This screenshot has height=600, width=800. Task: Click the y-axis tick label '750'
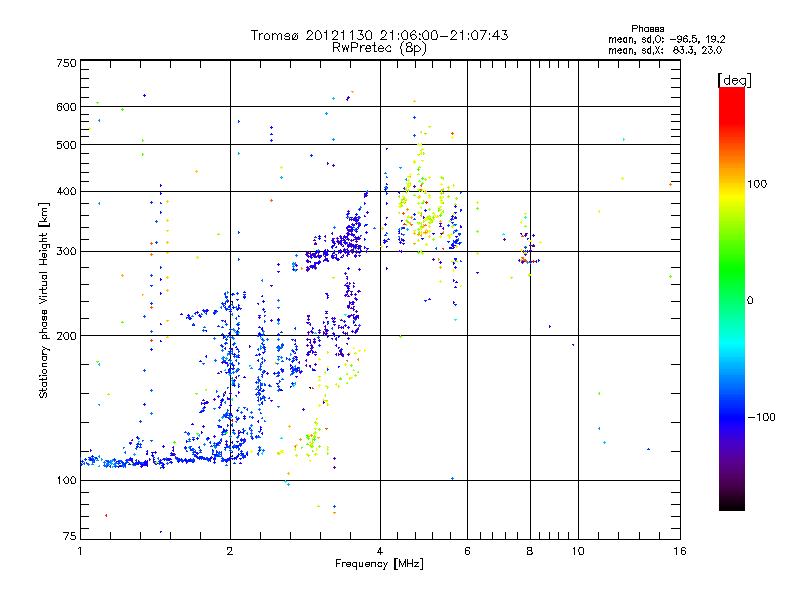(x=66, y=63)
